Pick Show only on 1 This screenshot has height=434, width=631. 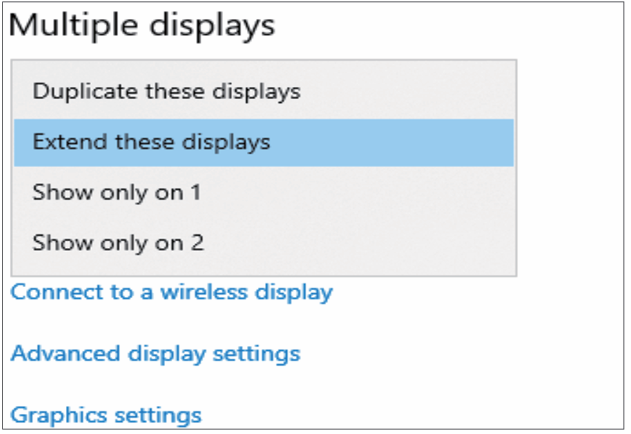tap(116, 192)
